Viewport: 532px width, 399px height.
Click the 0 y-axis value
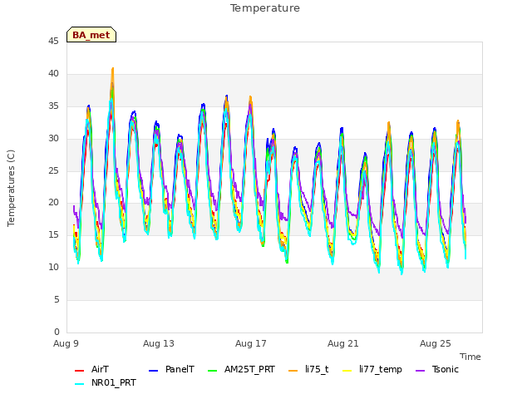(x=57, y=332)
